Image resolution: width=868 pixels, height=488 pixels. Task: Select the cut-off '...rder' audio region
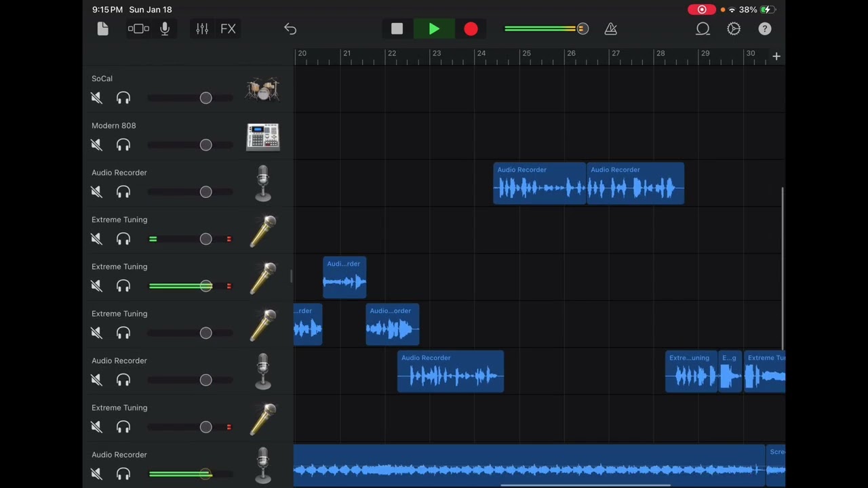pyautogui.click(x=308, y=325)
